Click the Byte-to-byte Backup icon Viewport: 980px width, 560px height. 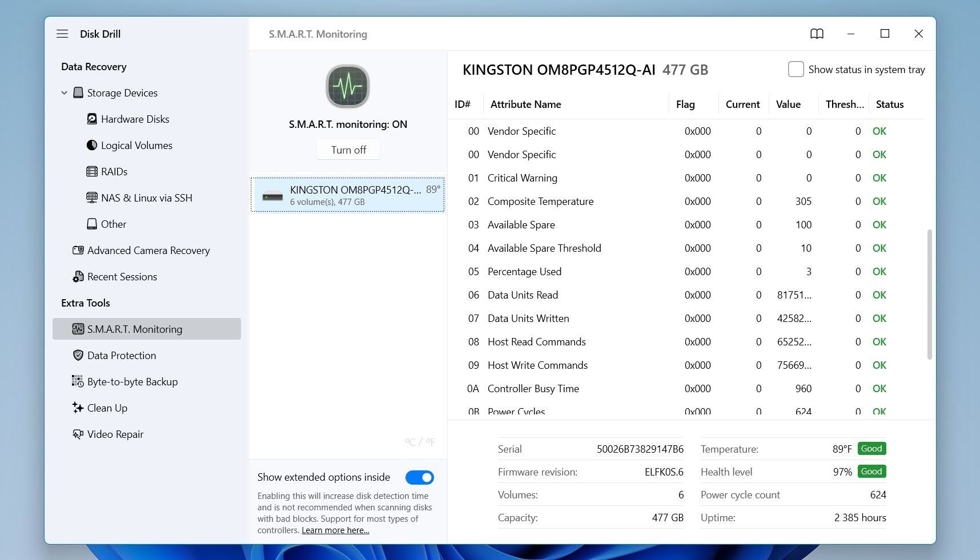[78, 382]
